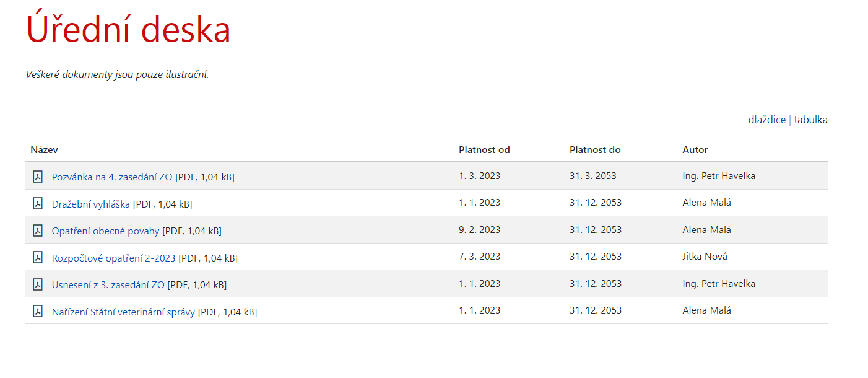Click PDF icon beside Dražební vyhláška
Image resolution: width=868 pixels, height=378 pixels.
(38, 203)
